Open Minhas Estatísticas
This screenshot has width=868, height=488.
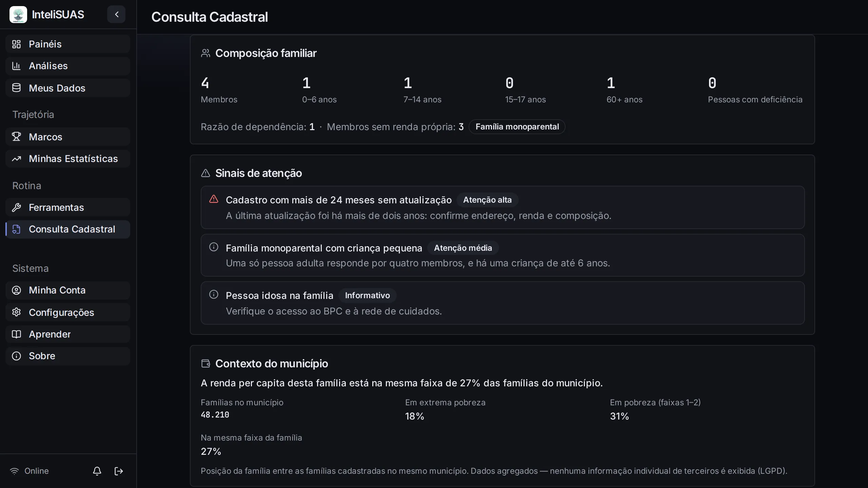(68, 159)
